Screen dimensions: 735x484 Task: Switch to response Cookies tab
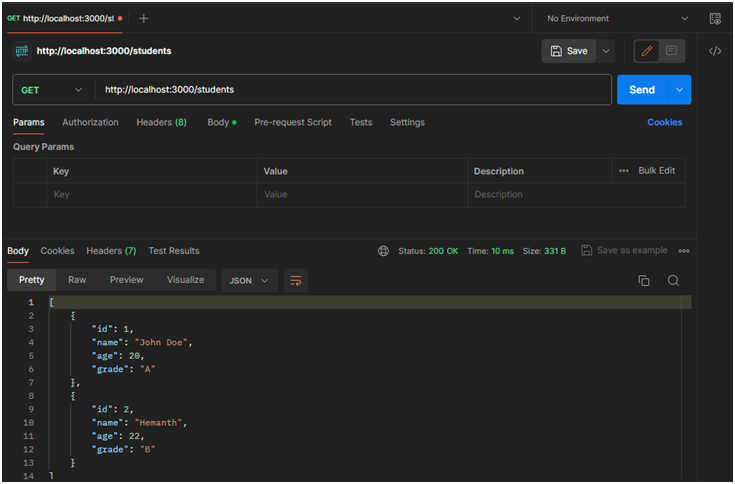57,251
